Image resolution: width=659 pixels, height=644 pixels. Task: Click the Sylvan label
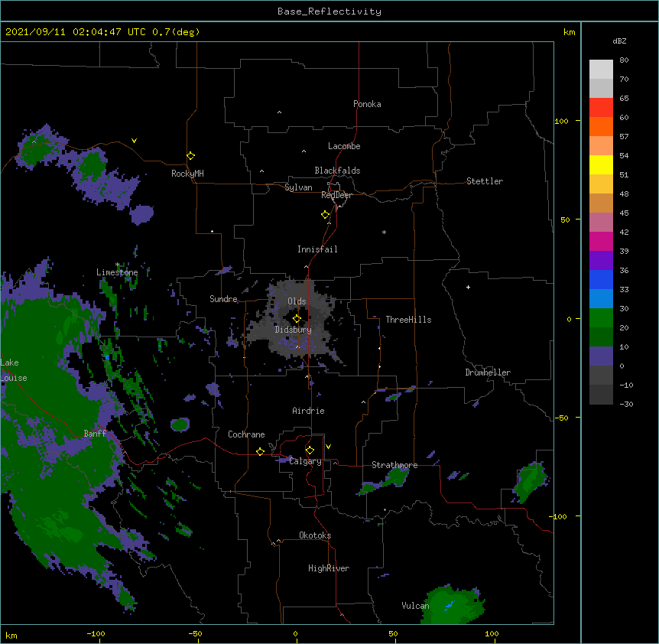(x=298, y=187)
